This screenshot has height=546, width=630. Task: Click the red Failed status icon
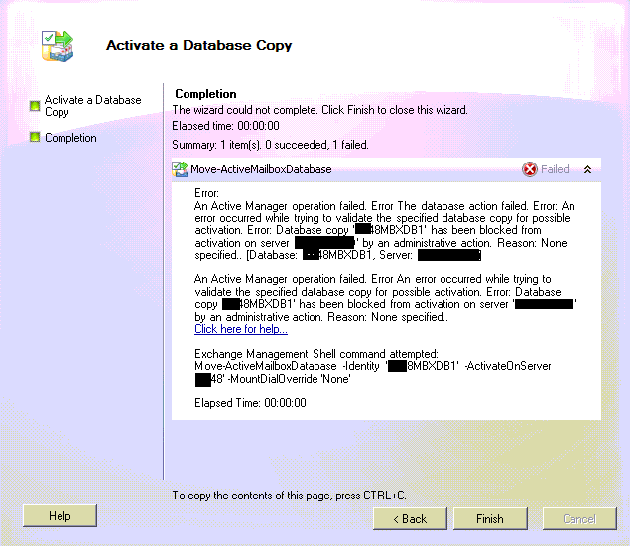click(x=530, y=169)
